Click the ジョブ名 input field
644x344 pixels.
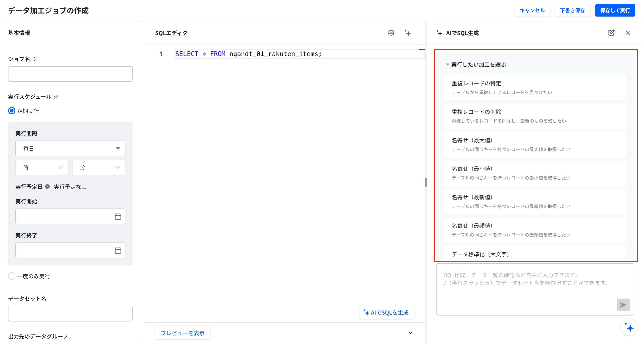70,74
